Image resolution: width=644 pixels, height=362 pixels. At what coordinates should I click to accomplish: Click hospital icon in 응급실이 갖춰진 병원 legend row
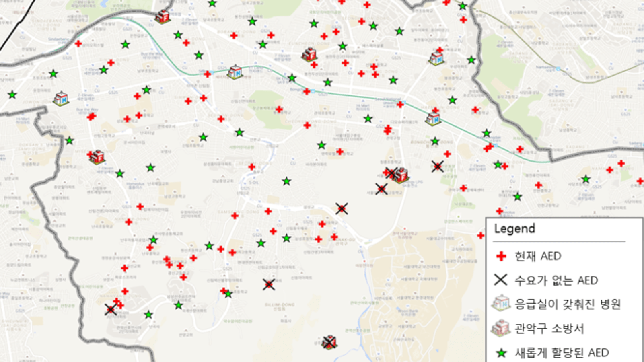click(501, 303)
